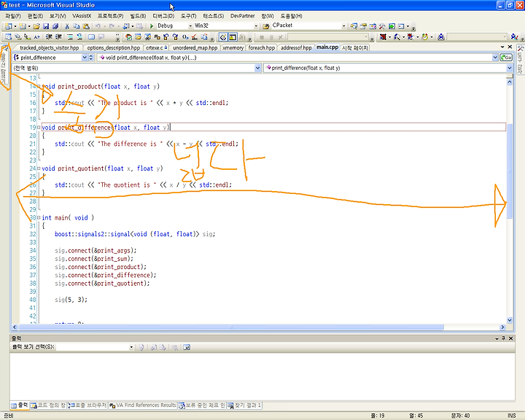Open the 빌드(B) menu
This screenshot has height=420, width=525.
138,16
